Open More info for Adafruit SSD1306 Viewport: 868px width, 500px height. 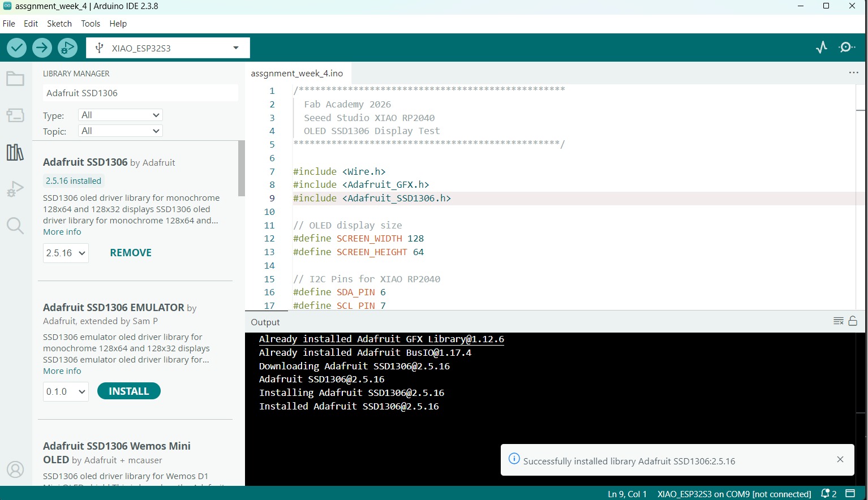point(62,232)
